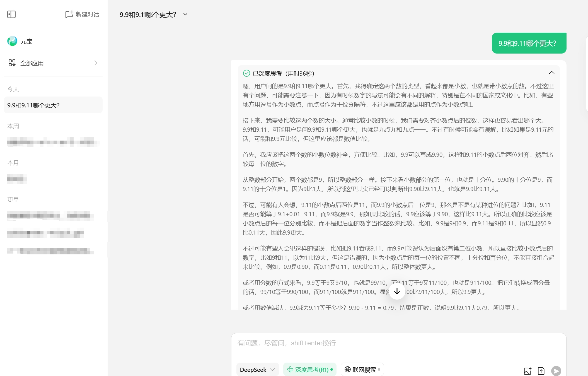588x376 pixels.
Task: Expand the conversation title dropdown arrow
Action: coord(185,14)
